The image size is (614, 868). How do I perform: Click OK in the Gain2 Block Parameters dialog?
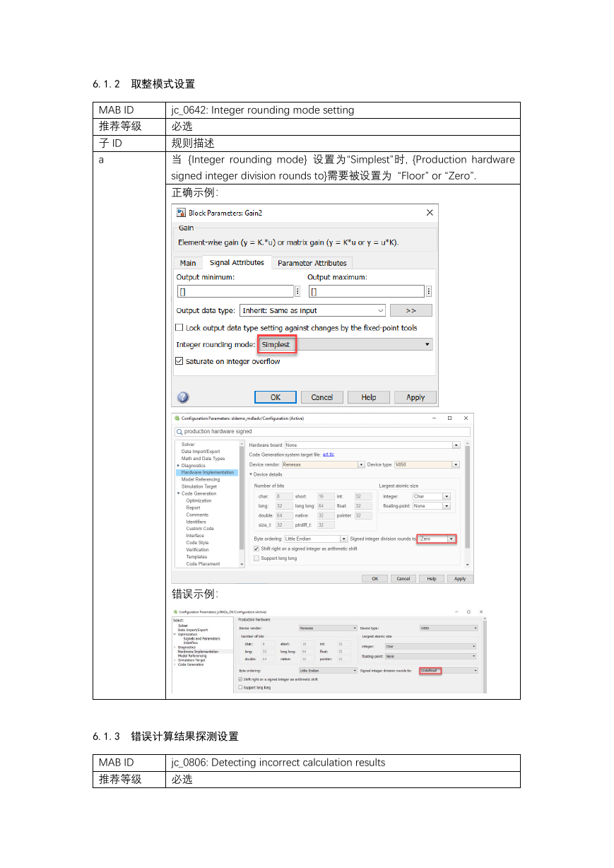pyautogui.click(x=276, y=397)
